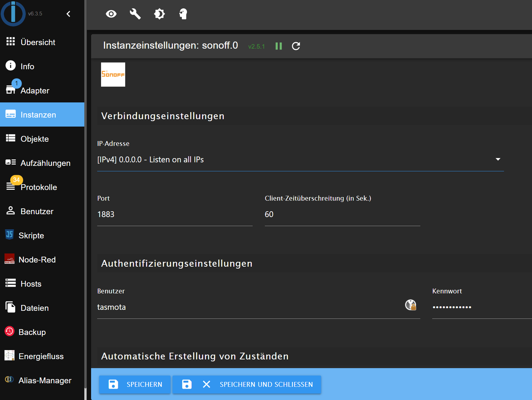This screenshot has width=532, height=400.
Task: Pause the sonoff.0 instance
Action: (279, 46)
